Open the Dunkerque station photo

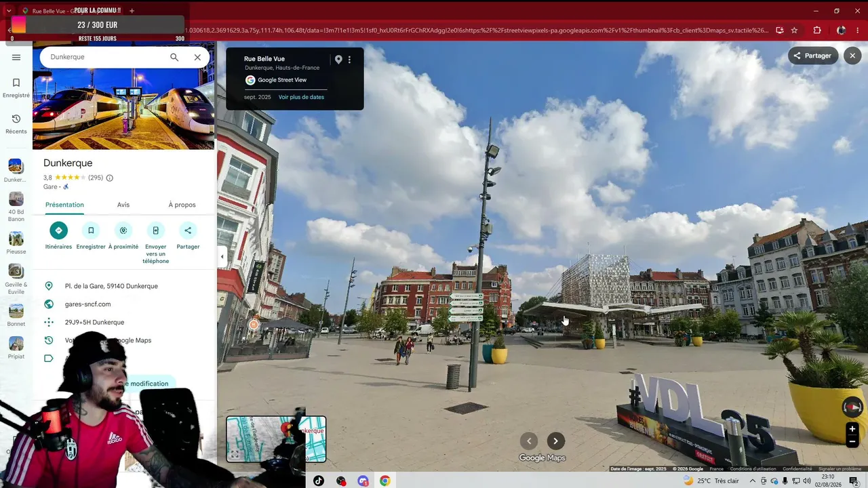pyautogui.click(x=123, y=110)
